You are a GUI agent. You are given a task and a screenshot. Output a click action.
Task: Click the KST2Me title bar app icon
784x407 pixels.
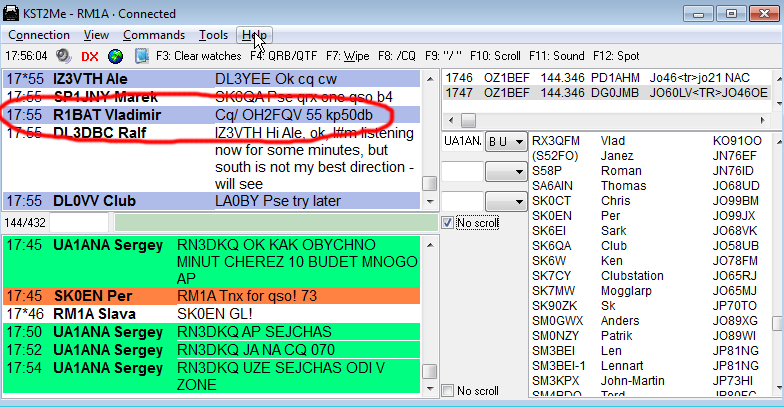pyautogui.click(x=13, y=14)
